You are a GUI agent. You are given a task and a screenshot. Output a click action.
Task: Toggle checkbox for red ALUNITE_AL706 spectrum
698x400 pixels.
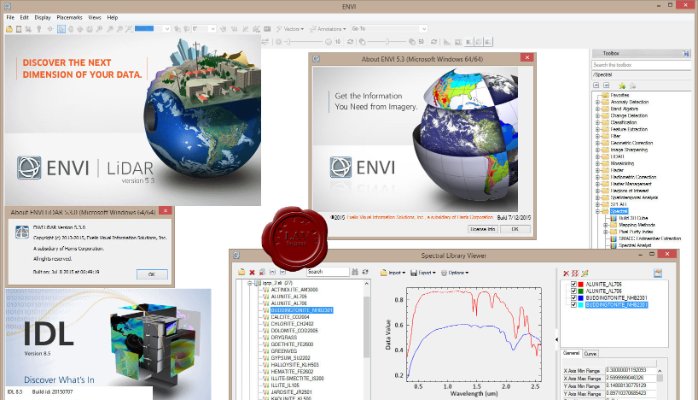point(574,284)
